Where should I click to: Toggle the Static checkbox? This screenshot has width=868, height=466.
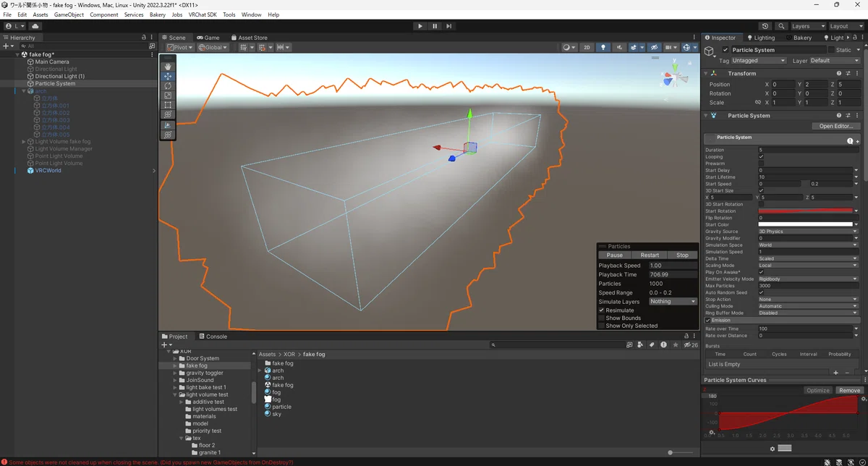point(831,50)
